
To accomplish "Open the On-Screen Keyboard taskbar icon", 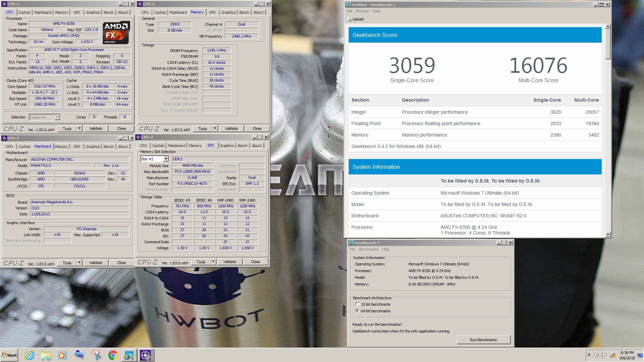I will (79, 355).
